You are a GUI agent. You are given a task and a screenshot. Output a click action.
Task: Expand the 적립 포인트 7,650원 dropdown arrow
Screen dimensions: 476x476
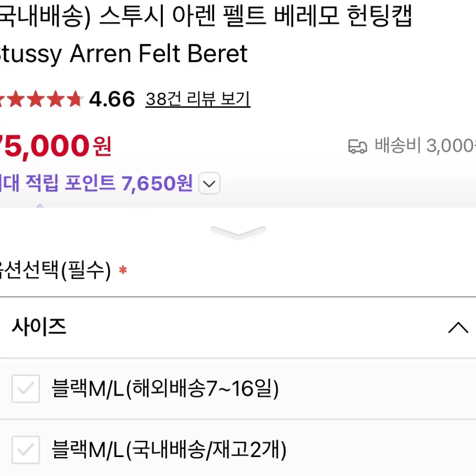(209, 183)
